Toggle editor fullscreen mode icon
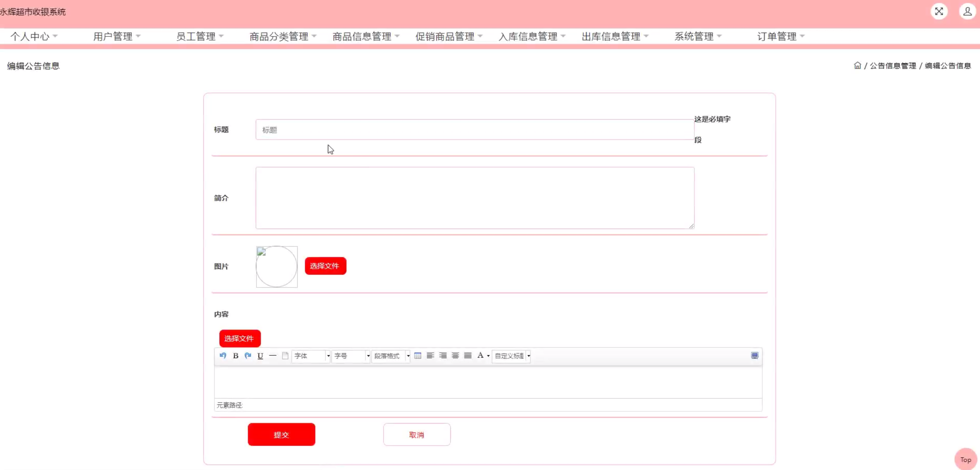Image resolution: width=980 pixels, height=470 pixels. pyautogui.click(x=754, y=355)
